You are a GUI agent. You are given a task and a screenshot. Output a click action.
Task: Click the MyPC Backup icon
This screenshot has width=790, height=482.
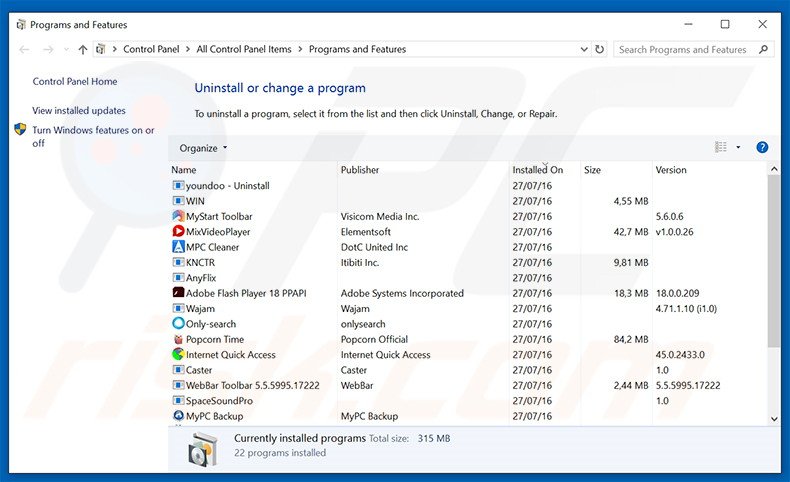tap(178, 416)
